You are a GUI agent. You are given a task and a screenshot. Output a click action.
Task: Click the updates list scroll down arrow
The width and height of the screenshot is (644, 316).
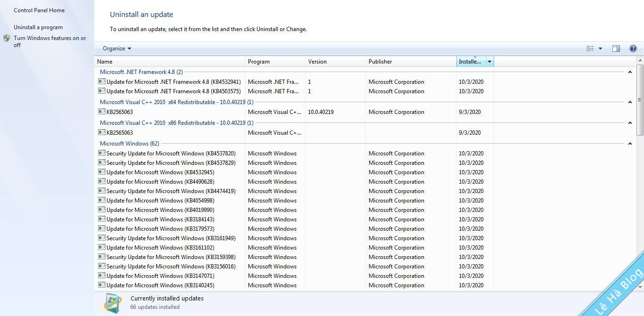640,286
